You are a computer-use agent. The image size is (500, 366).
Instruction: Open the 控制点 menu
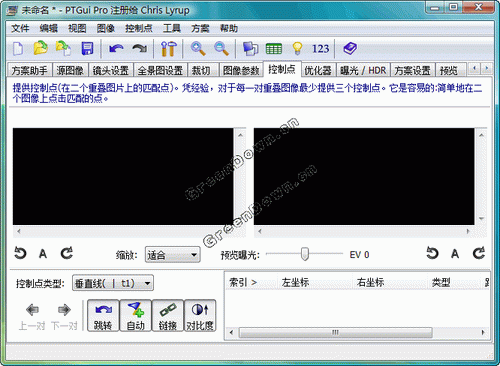138,28
